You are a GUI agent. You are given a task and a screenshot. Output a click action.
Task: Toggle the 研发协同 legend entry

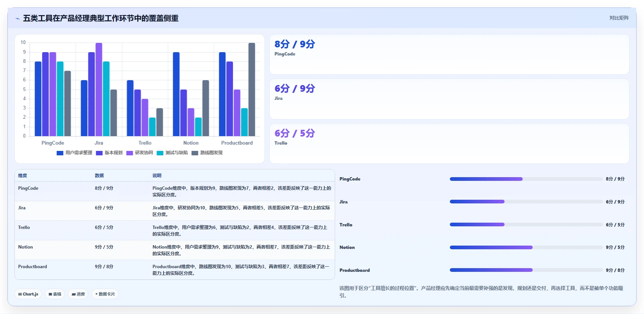(139, 153)
